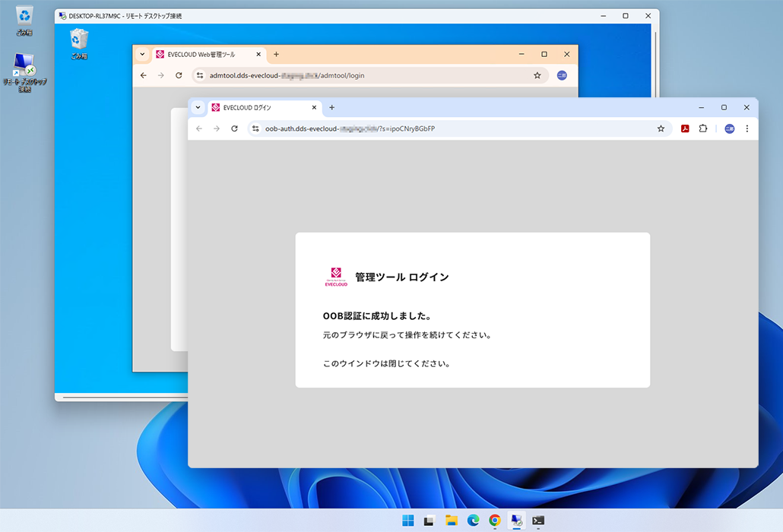Reload the EVECLOUD login page
The width and height of the screenshot is (783, 532).
point(234,129)
